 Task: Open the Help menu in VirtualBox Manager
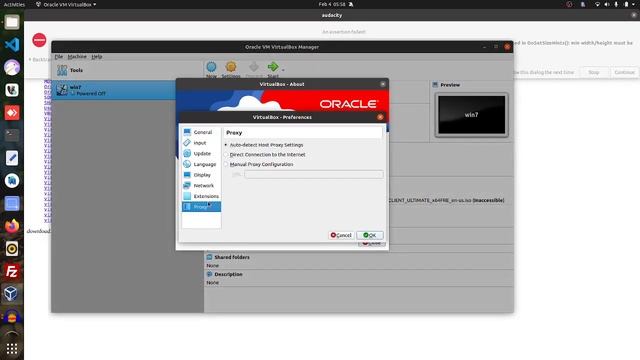click(x=96, y=56)
